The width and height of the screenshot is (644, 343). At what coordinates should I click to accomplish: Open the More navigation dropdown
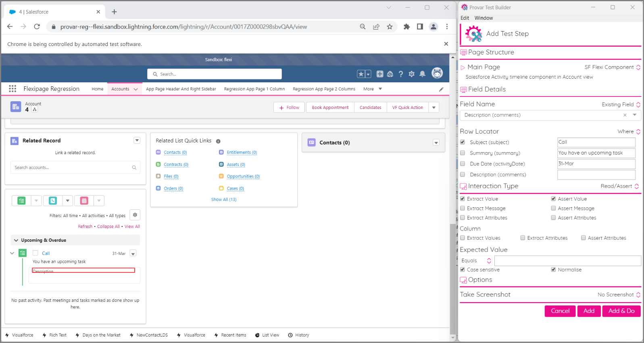(373, 89)
